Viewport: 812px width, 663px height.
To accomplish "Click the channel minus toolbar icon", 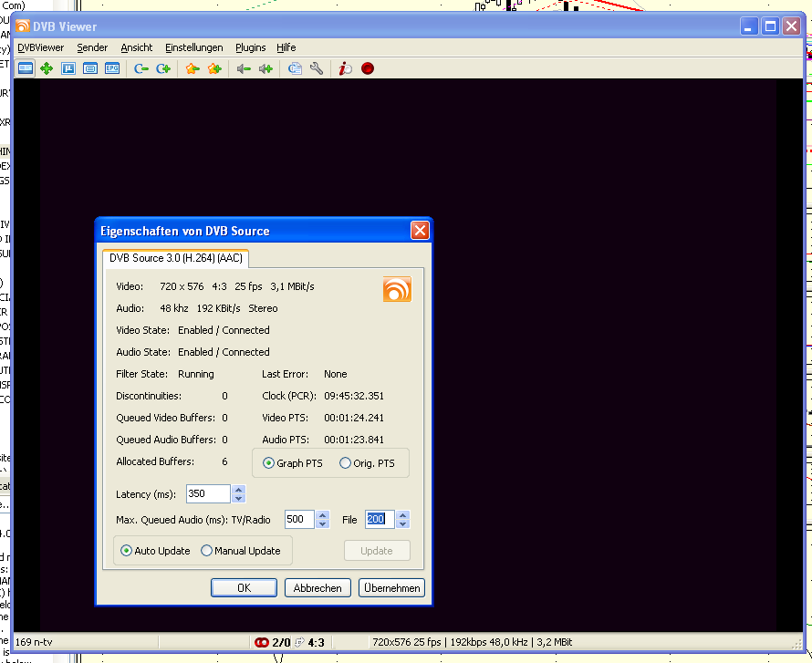I will pos(141,68).
